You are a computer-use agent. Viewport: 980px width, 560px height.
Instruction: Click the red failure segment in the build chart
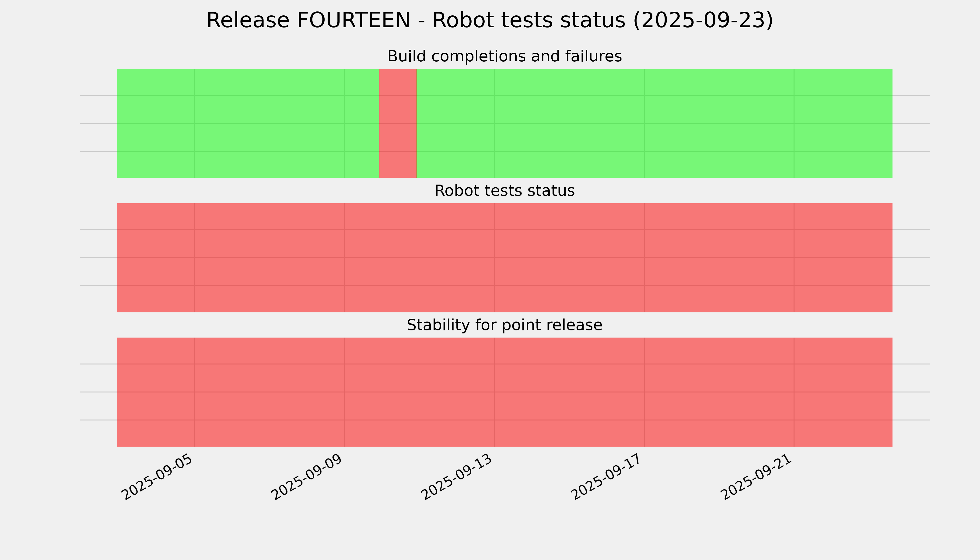pos(398,123)
